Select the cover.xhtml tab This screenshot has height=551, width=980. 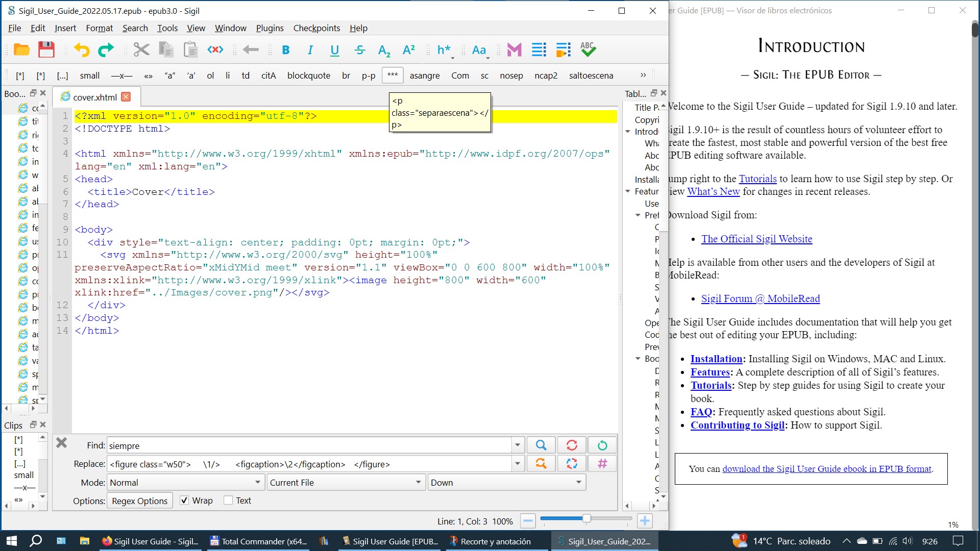pos(95,97)
